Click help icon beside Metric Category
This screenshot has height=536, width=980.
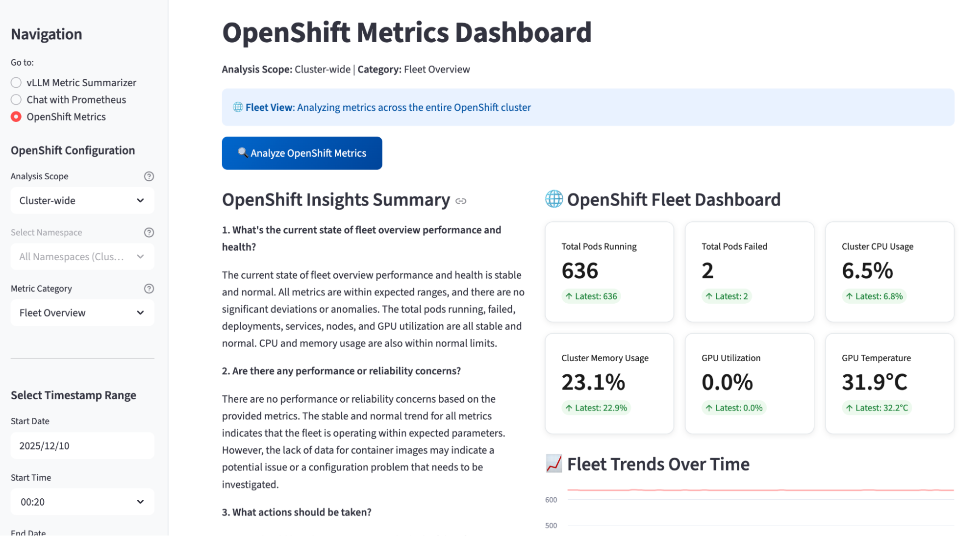click(149, 289)
